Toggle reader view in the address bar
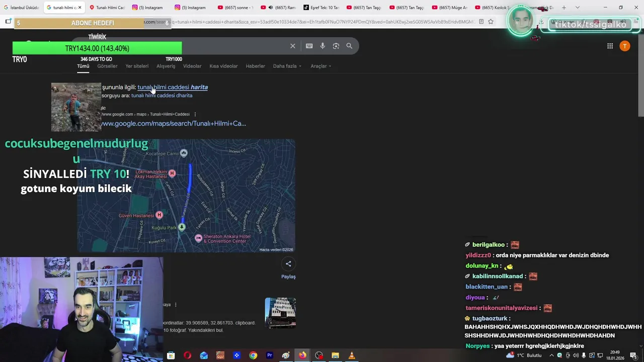Image resolution: width=644 pixels, height=362 pixels. (x=481, y=22)
